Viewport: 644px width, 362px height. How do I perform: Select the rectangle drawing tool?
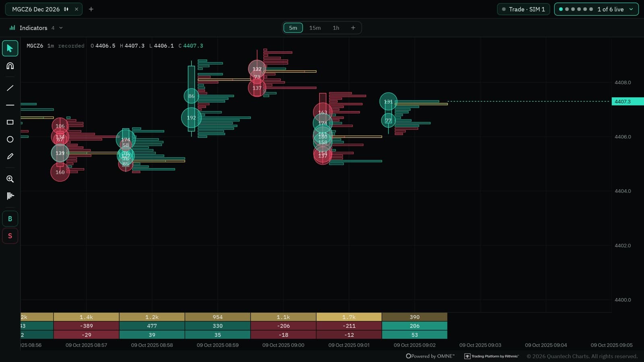coord(10,122)
